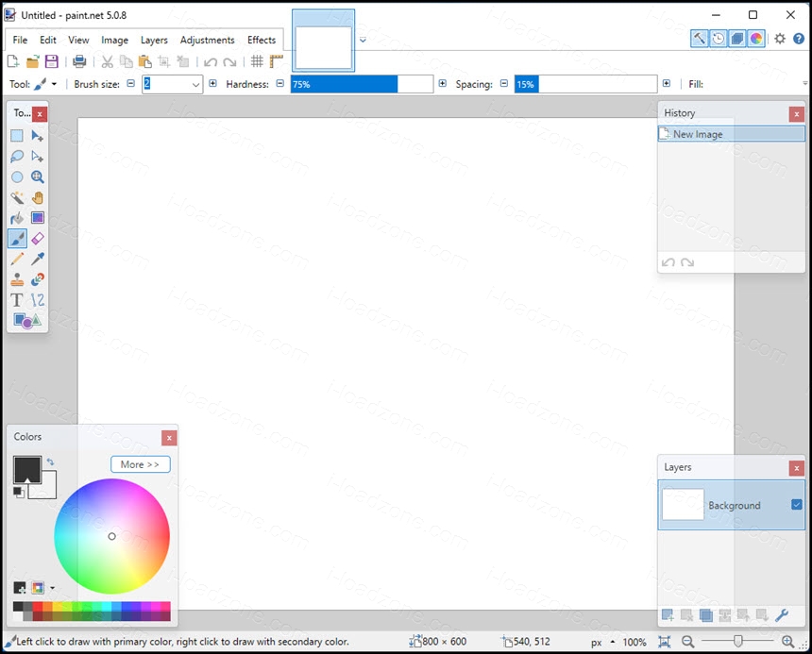Open the Image menu
Viewport: 812px width, 654px height.
click(114, 40)
